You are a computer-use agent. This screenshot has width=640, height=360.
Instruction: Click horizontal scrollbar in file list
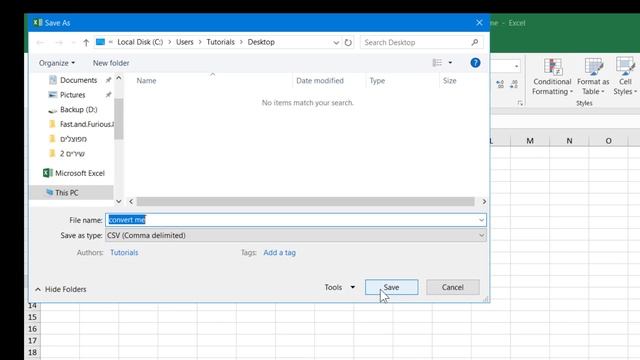coord(305,202)
